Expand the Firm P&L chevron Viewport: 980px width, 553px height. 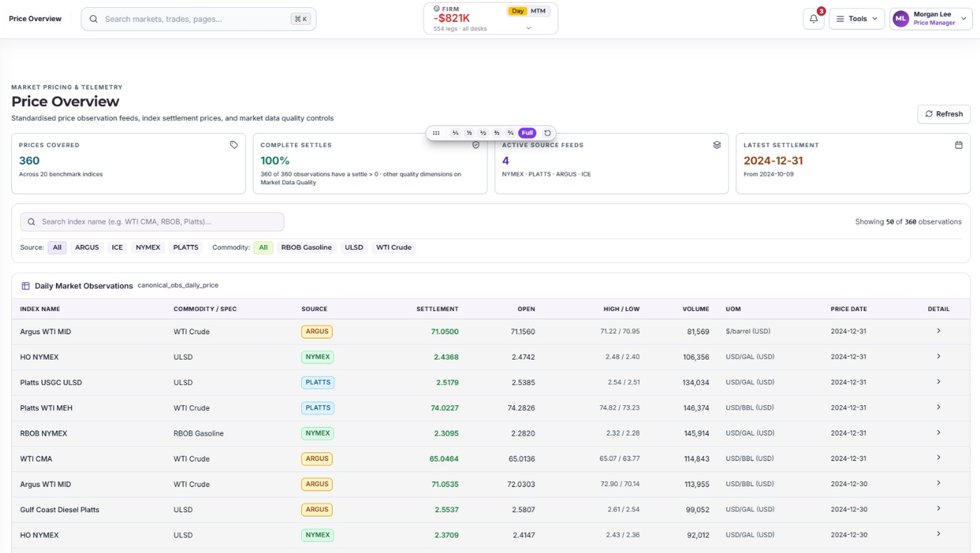point(528,29)
